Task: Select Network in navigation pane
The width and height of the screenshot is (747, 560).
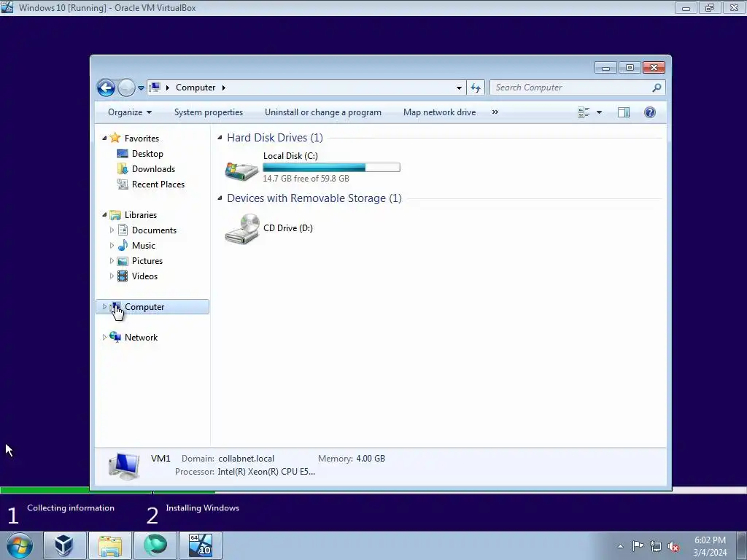Action: [x=141, y=337]
